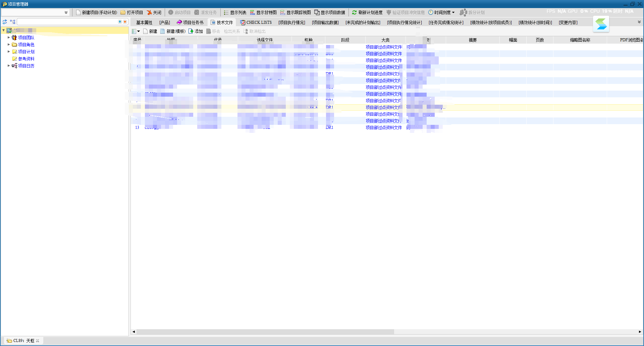This screenshot has height=346, width=644.
Task: Open the [项目输出数据] tab
Action: 325,22
